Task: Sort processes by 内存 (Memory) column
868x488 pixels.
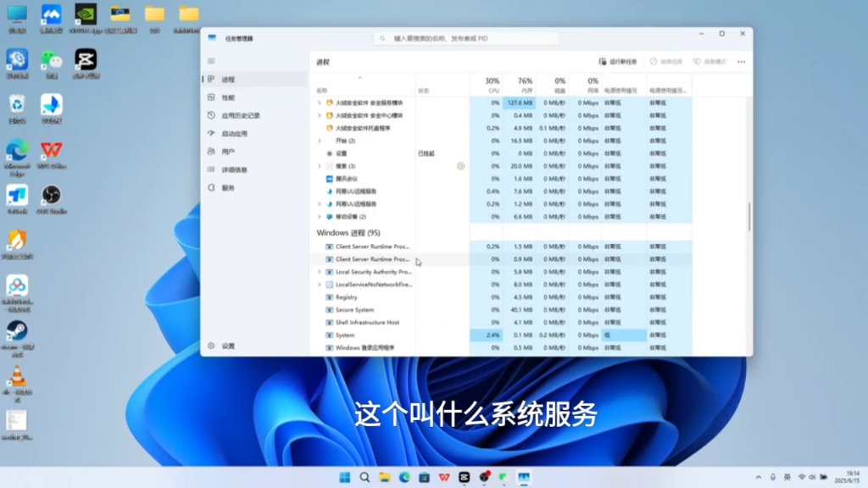Action: [519, 86]
